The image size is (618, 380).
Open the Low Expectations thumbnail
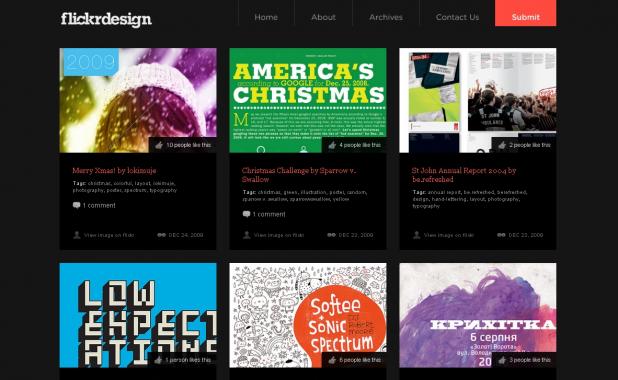tap(138, 315)
